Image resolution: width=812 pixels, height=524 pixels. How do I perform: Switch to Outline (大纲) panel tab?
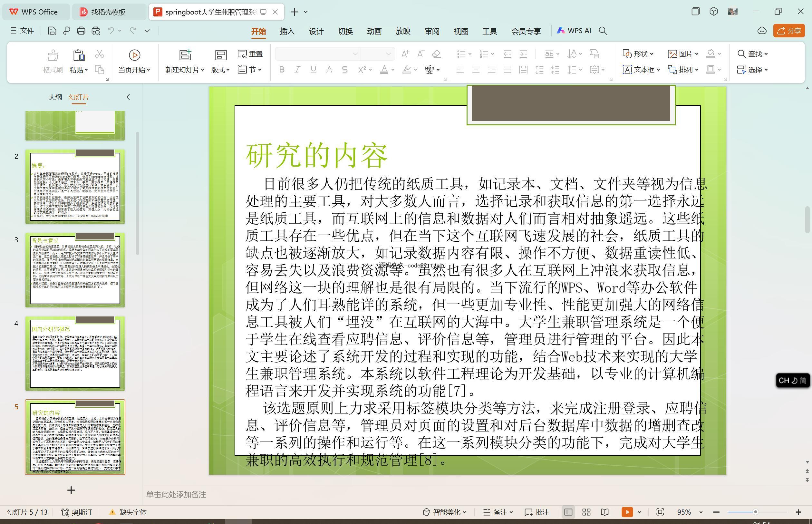pyautogui.click(x=55, y=97)
